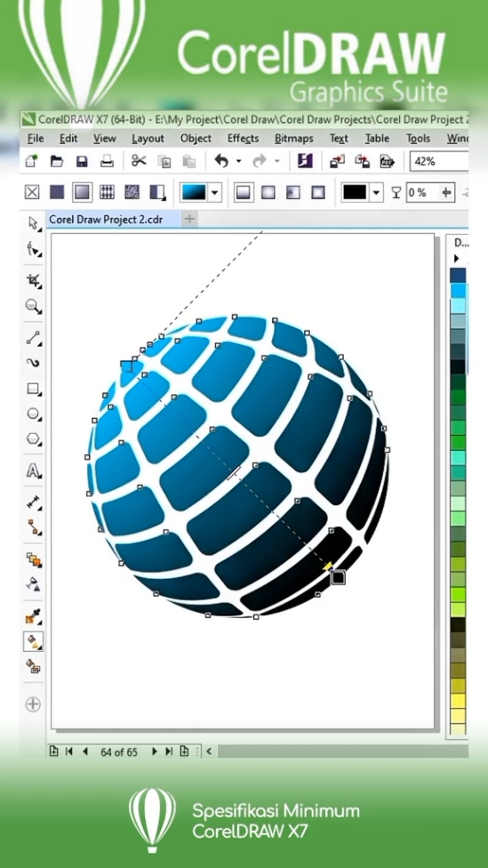Click the Print icon

107,162
